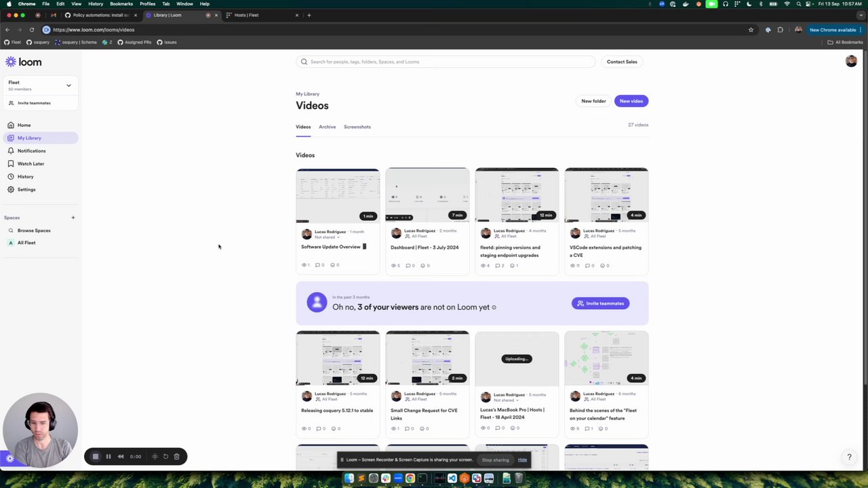Go to the Notifications page
This screenshot has height=488, width=868.
coord(39,150)
